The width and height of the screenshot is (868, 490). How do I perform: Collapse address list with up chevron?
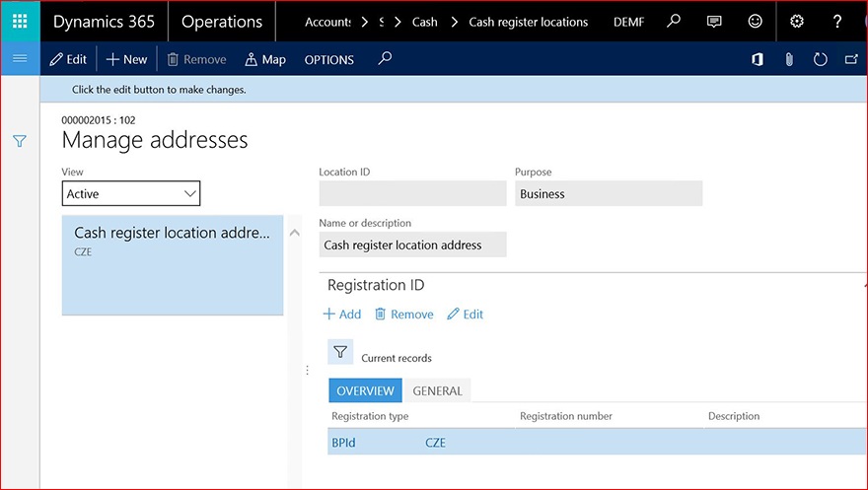pyautogui.click(x=295, y=233)
